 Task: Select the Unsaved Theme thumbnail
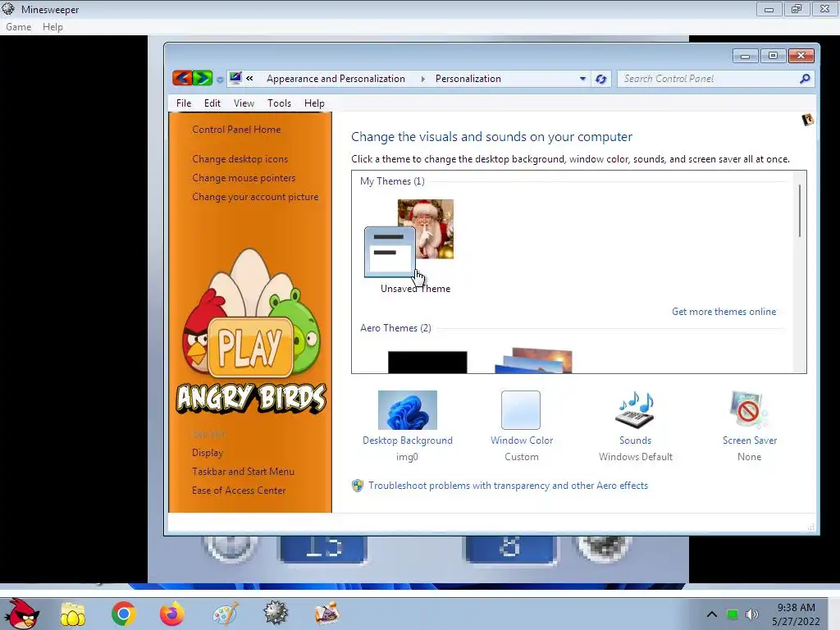(409, 239)
